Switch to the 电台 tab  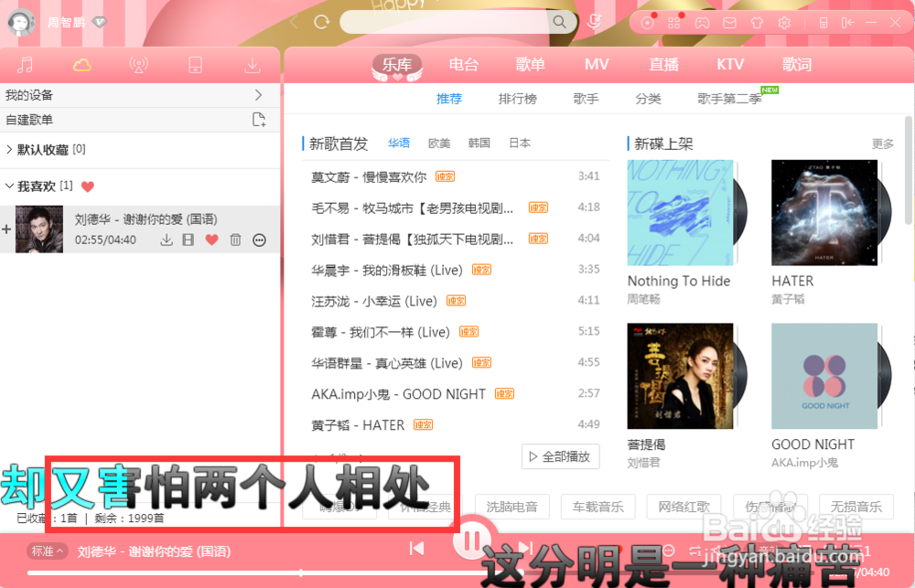tap(463, 65)
